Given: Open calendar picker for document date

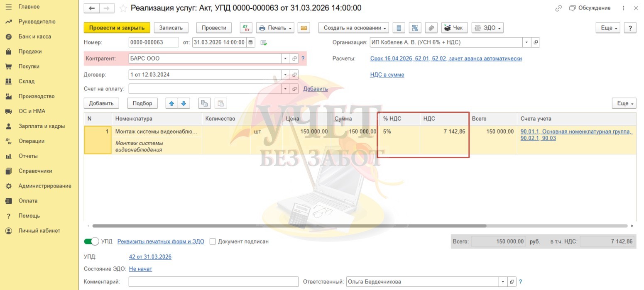Looking at the screenshot, I should click(x=250, y=42).
